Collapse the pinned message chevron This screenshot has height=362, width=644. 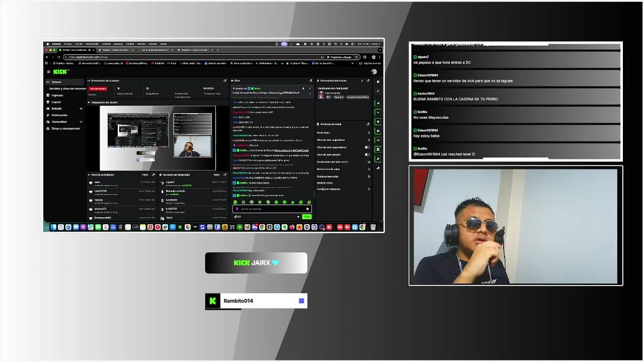[310, 94]
